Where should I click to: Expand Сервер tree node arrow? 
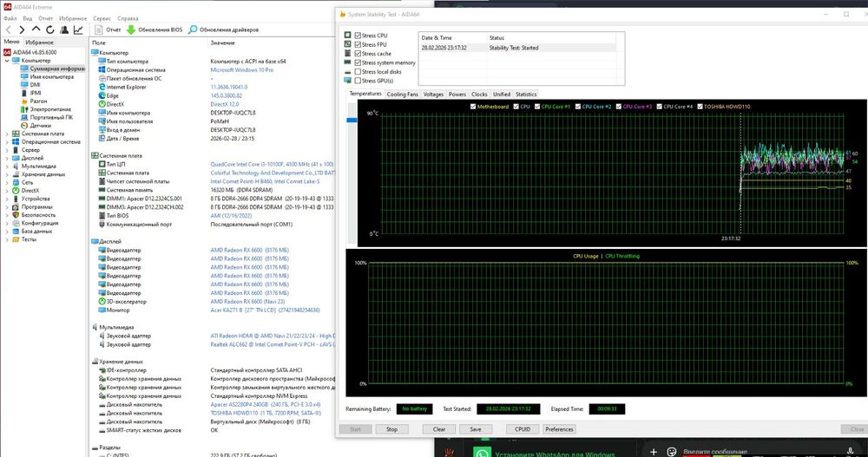pyautogui.click(x=7, y=150)
